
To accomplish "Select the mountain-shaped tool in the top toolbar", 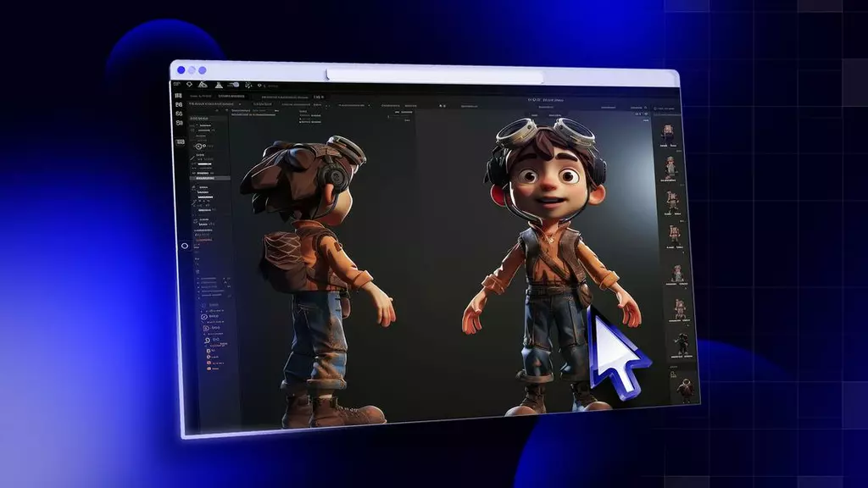I will tap(203, 84).
